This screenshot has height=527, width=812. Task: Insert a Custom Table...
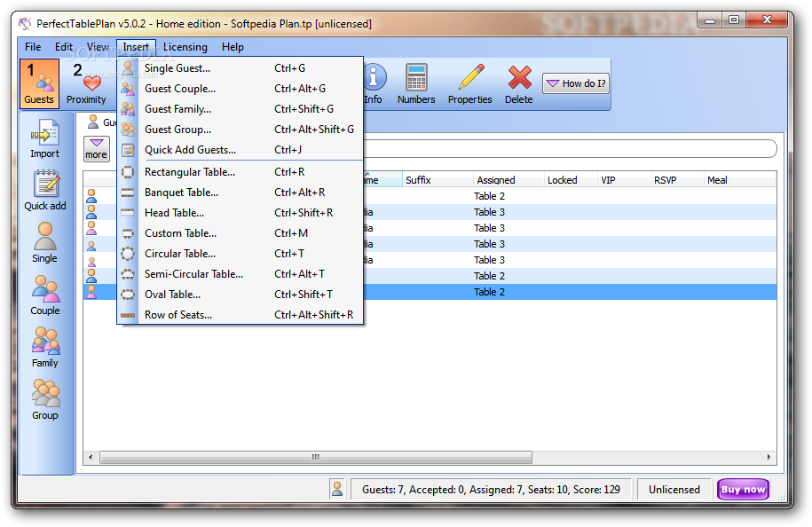(240, 233)
